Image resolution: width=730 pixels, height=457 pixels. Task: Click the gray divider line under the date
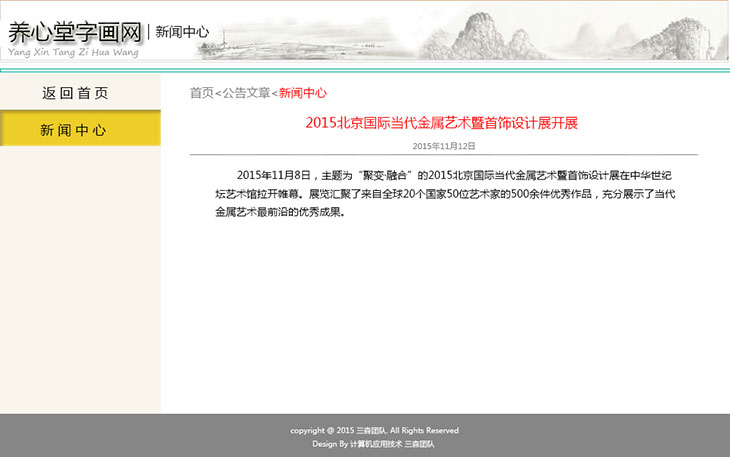(x=443, y=156)
